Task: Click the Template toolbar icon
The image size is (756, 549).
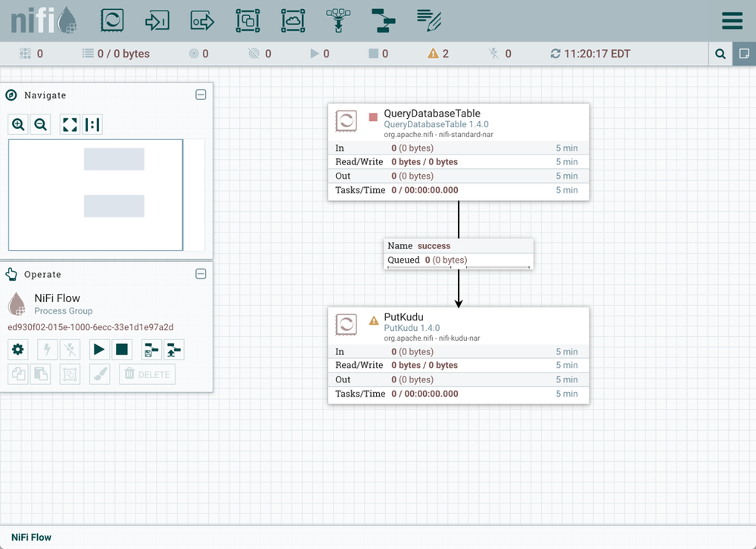Action: (x=384, y=20)
